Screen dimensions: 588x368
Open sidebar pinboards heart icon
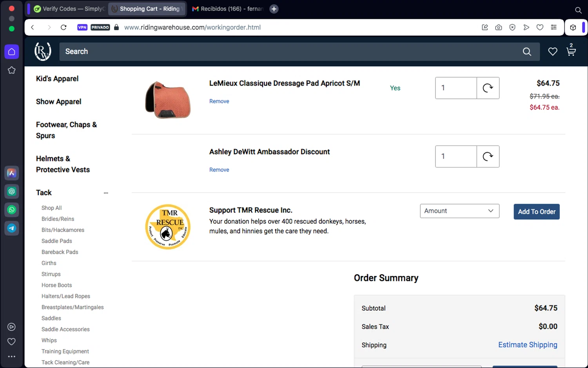click(x=12, y=342)
